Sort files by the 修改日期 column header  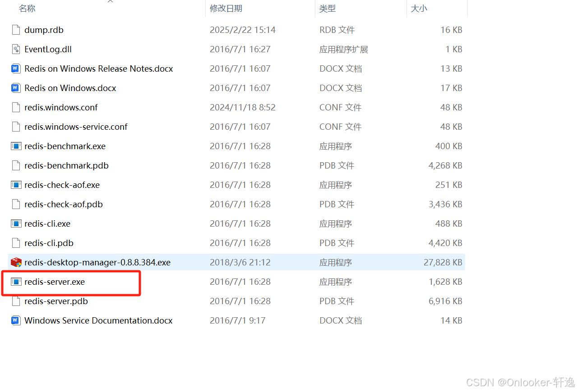click(226, 9)
